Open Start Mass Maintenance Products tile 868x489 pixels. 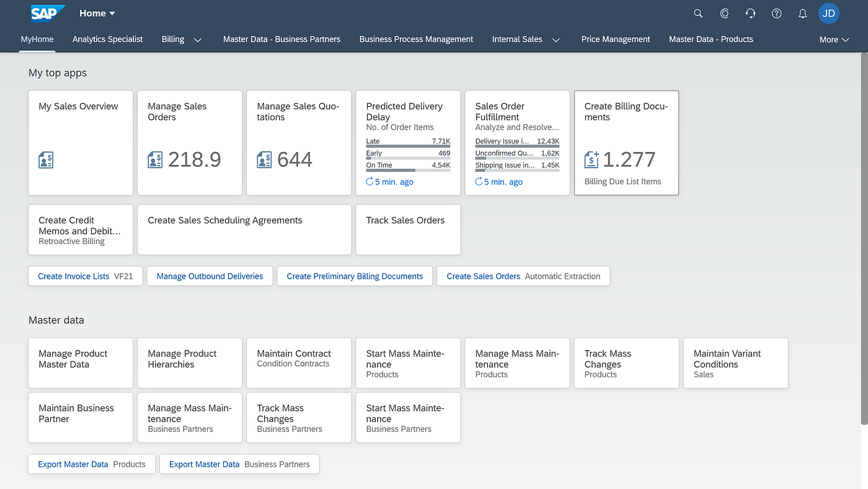(408, 363)
